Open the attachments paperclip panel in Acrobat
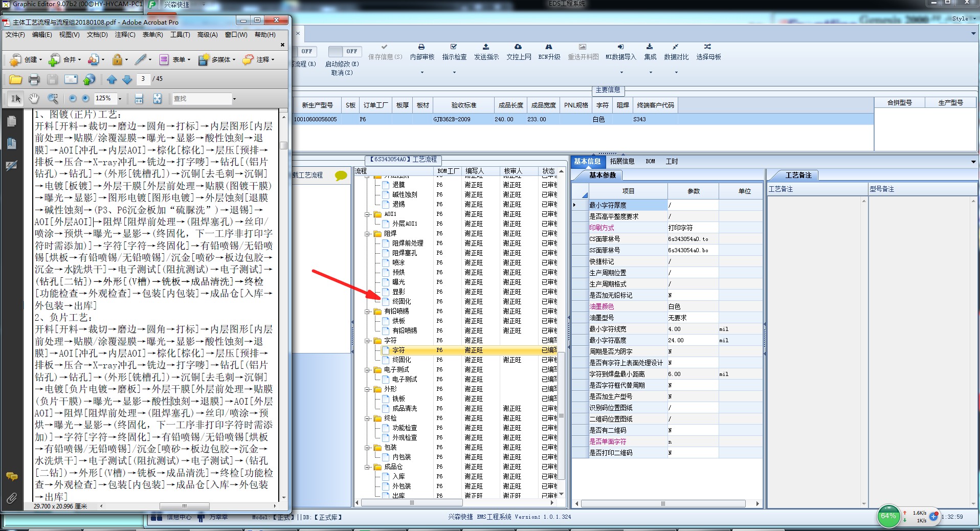This screenshot has width=980, height=531. coord(11,497)
